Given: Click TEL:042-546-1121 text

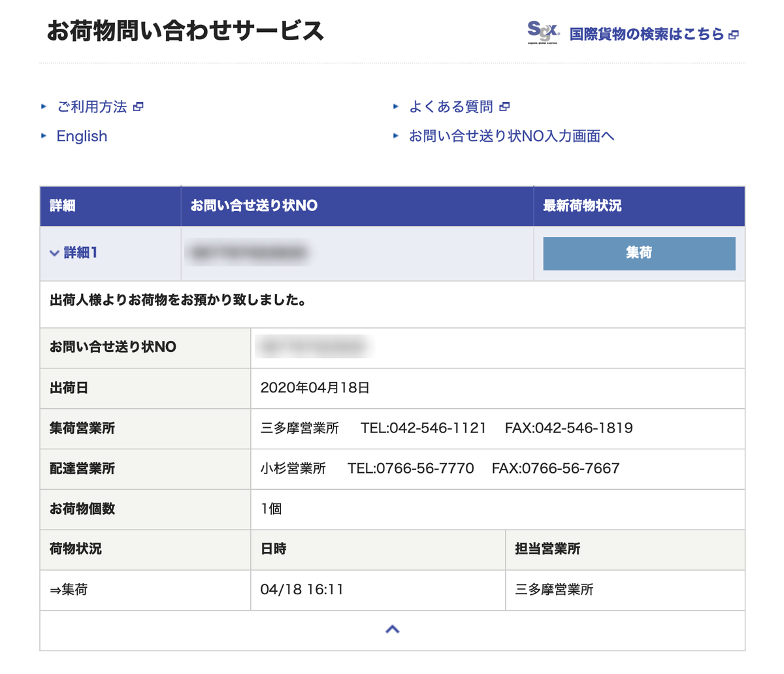Looking at the screenshot, I should coord(423,428).
